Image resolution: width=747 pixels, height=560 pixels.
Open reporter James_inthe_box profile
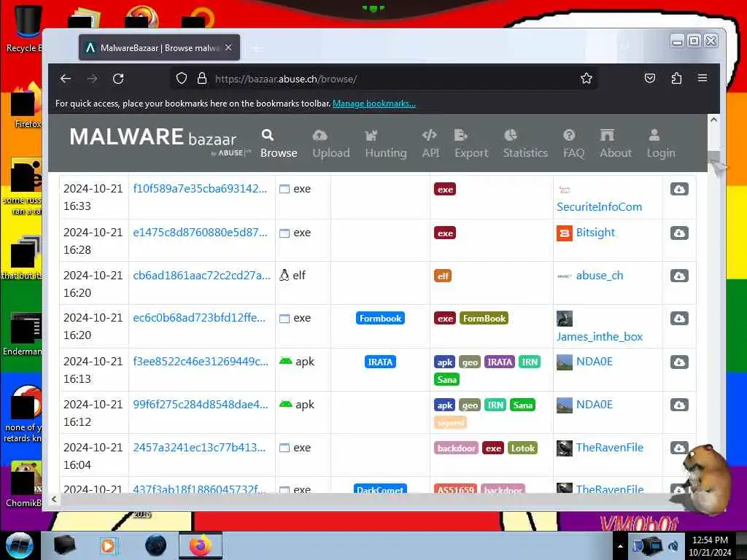600,337
